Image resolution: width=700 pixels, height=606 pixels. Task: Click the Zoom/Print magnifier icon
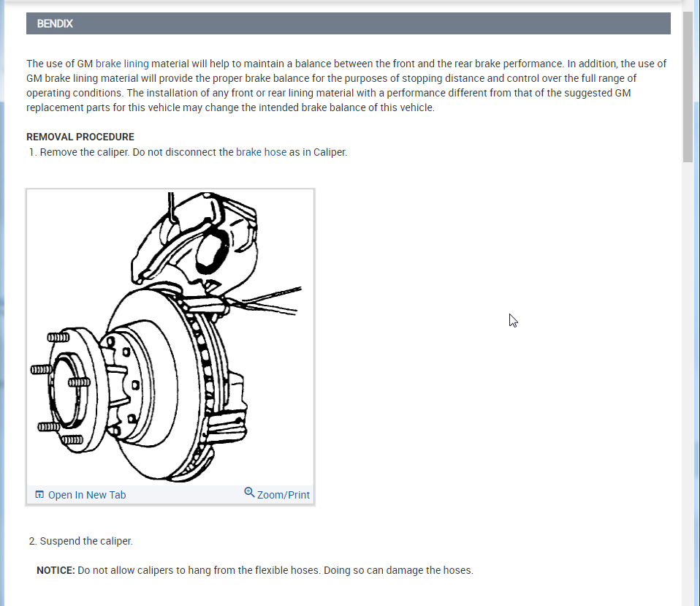point(249,493)
